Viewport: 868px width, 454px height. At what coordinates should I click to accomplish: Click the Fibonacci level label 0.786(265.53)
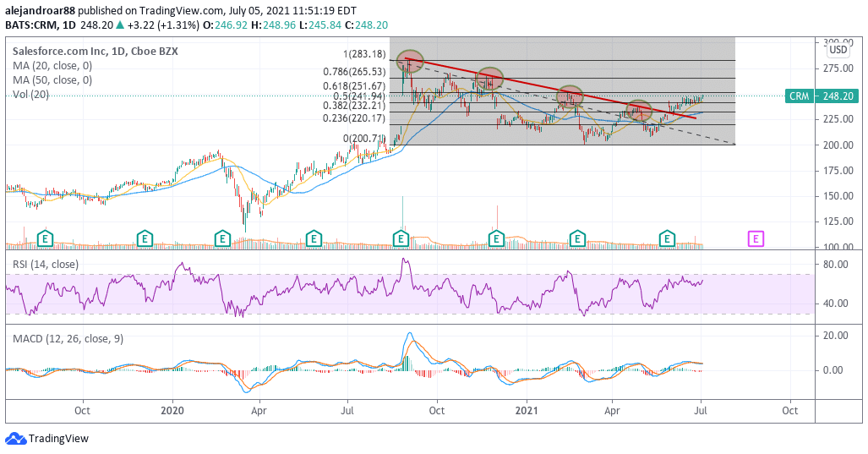pos(354,72)
